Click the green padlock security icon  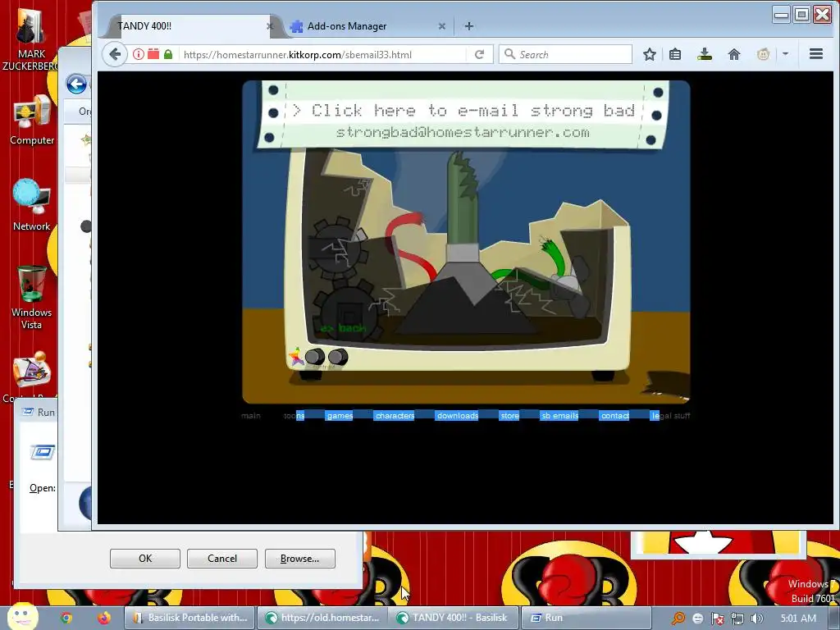[x=168, y=54]
